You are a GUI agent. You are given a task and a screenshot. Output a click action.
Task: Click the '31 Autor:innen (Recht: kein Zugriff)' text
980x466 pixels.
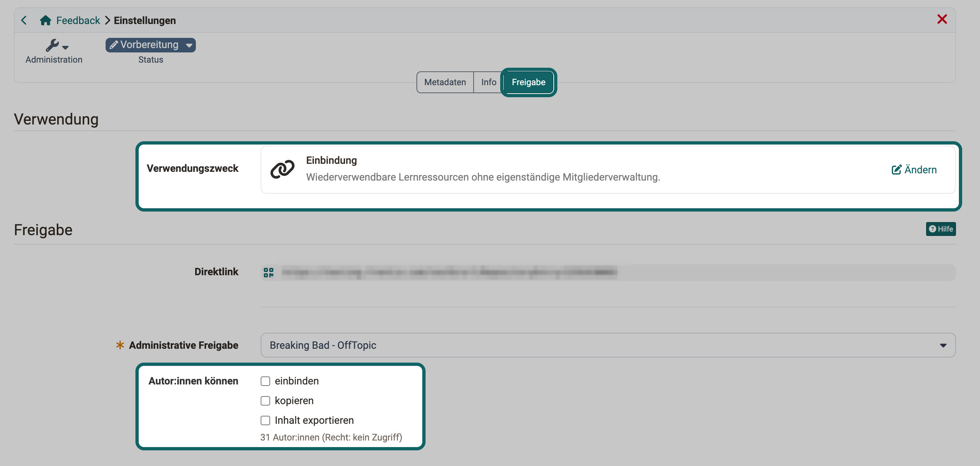(331, 437)
